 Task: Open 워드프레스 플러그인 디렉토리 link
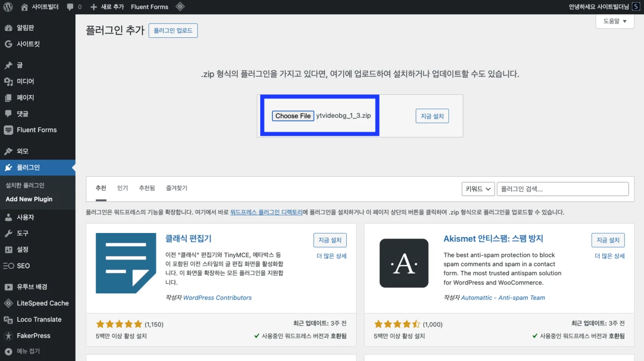(266, 213)
